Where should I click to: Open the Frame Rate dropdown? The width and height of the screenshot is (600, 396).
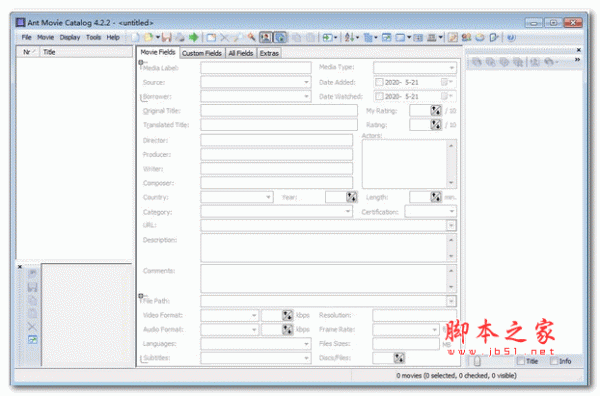[x=434, y=329]
